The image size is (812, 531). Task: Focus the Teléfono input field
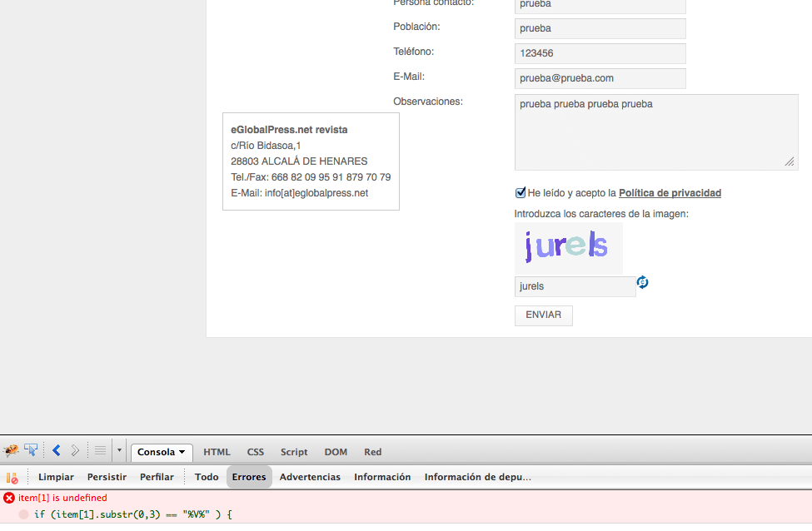click(x=600, y=53)
